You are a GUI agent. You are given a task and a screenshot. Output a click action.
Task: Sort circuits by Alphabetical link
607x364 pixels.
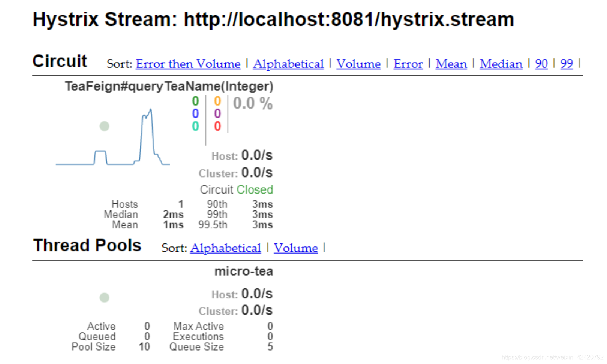point(288,64)
